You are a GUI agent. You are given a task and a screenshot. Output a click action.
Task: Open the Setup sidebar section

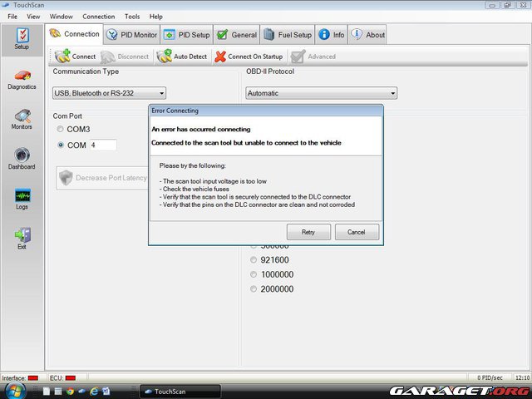[22, 39]
